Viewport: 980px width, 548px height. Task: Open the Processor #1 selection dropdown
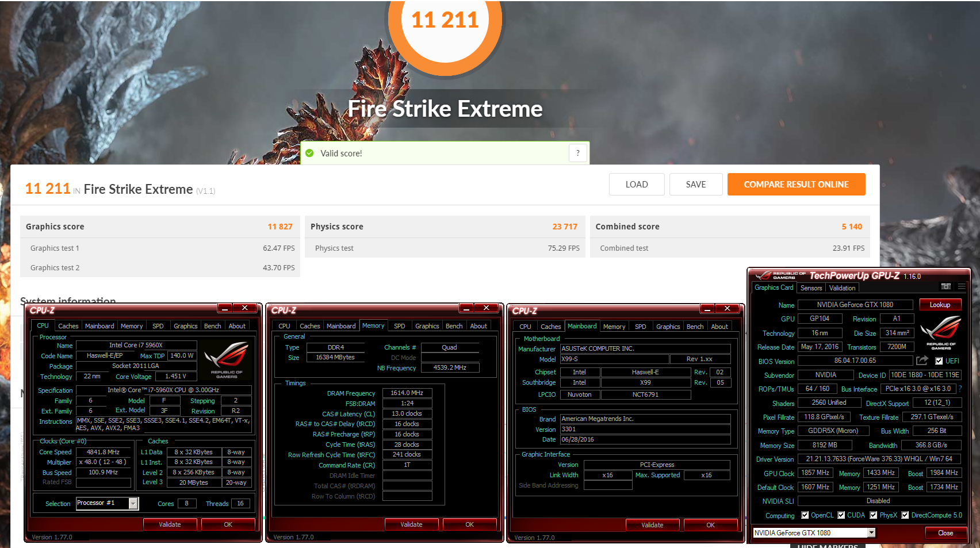pyautogui.click(x=133, y=504)
